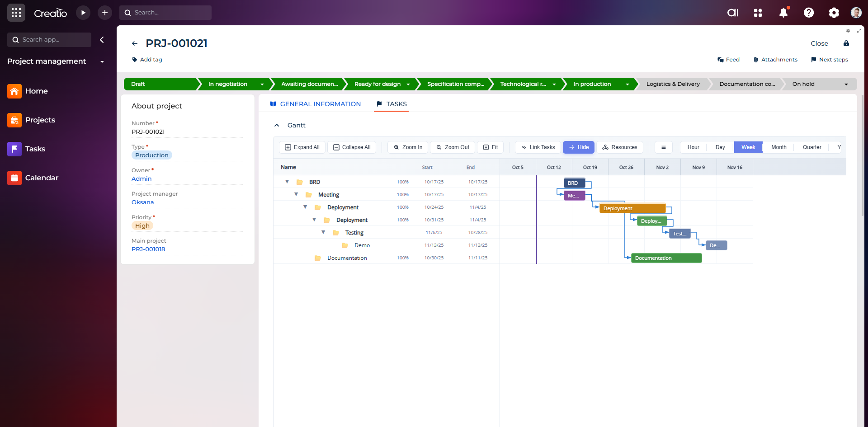
Task: Click the lock icon next to Close
Action: tap(846, 43)
